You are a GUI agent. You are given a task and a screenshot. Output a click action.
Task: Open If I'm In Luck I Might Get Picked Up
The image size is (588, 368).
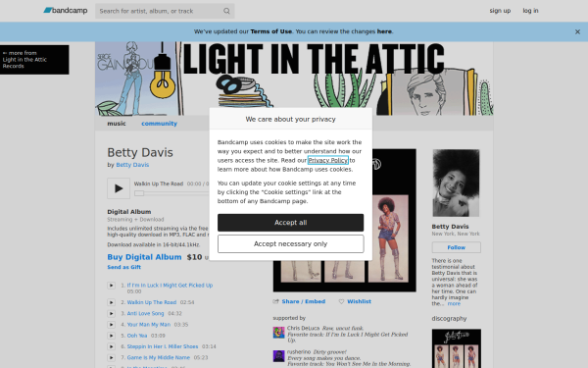pyautogui.click(x=170, y=286)
